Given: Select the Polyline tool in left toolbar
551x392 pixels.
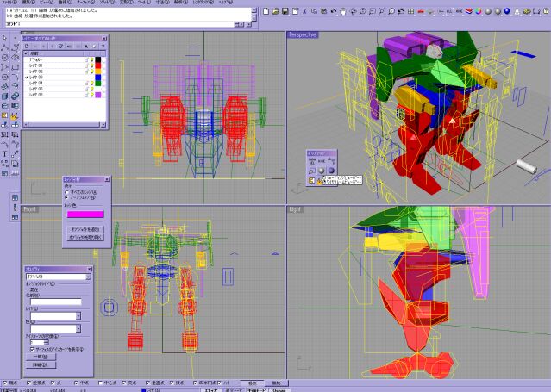Looking at the screenshot, I should click(x=5, y=47).
